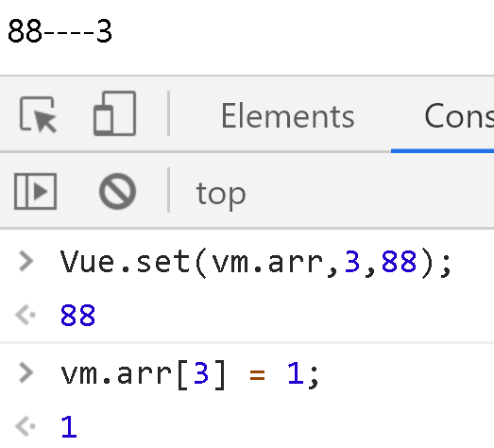The height and width of the screenshot is (448, 494).
Task: Click the Vue.set(vm.arr,3,88) command line
Action: 256,263
